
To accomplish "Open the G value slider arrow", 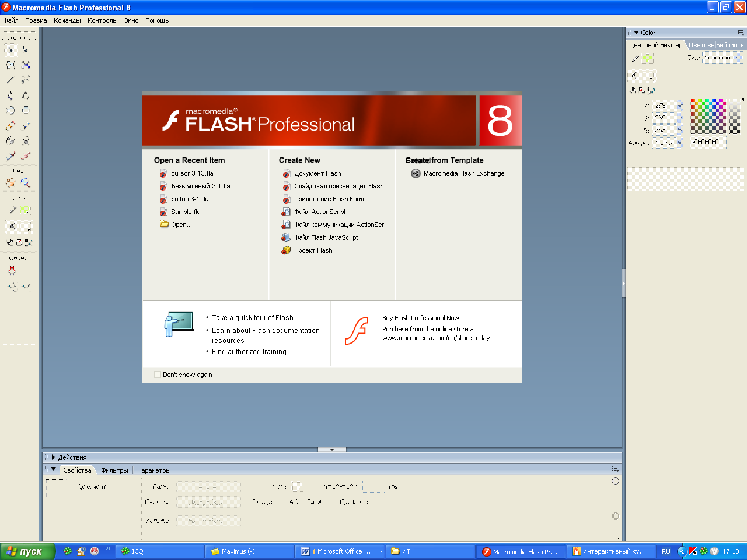I will 680,118.
